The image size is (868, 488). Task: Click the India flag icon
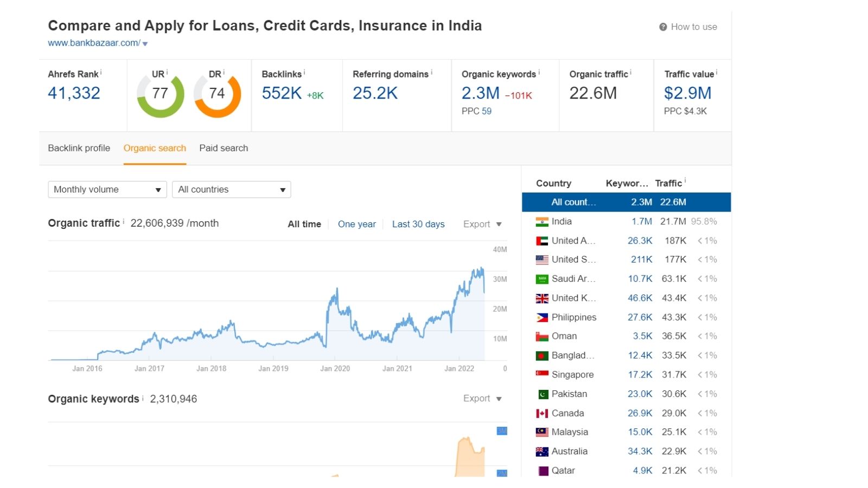coord(542,222)
